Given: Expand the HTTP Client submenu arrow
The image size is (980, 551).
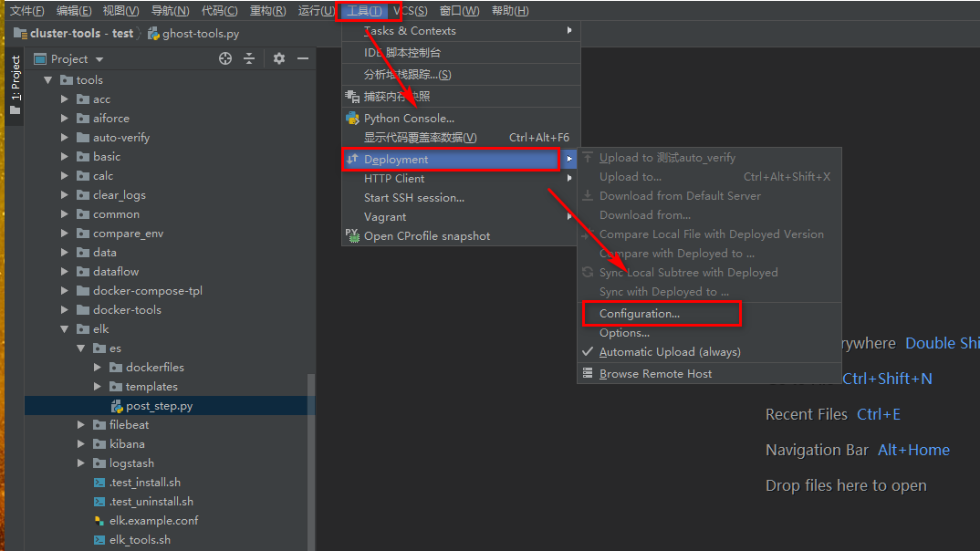Looking at the screenshot, I should (568, 179).
